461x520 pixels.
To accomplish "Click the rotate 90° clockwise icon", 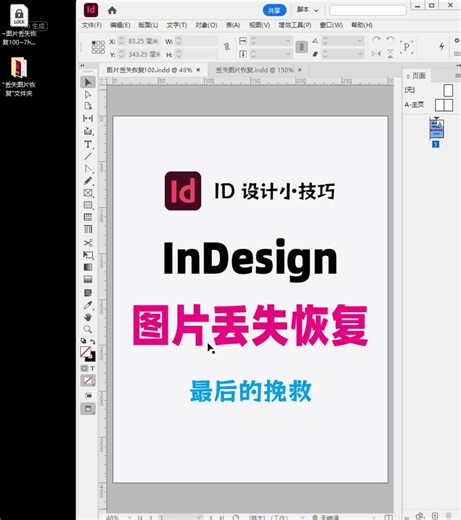I will (376, 40).
